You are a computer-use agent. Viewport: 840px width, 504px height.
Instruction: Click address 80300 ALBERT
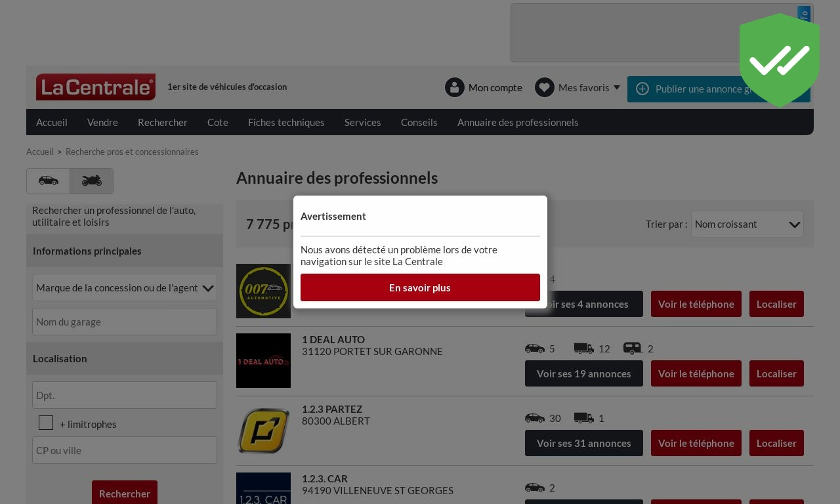click(336, 421)
